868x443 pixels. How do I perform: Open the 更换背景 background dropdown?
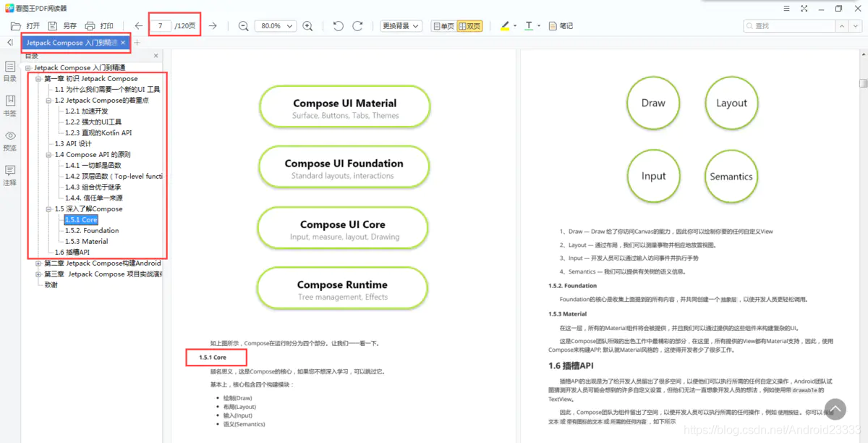coord(401,26)
